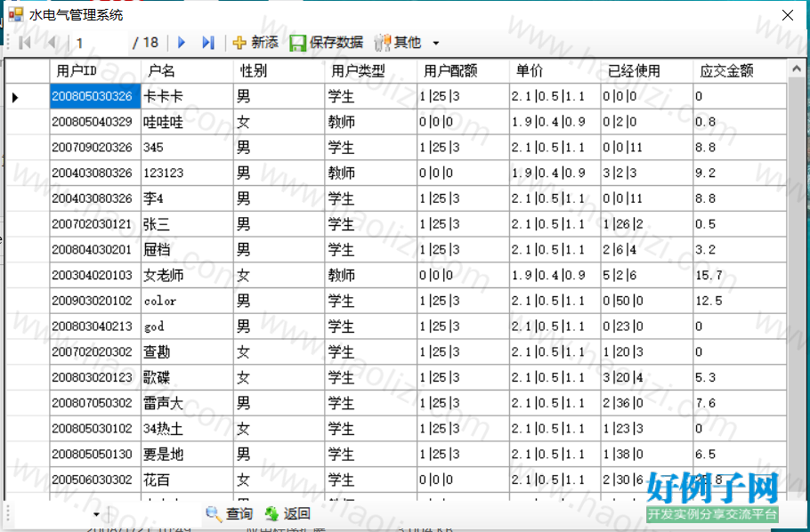Screen dimensions: 810x532
Task: Select 教师 type in 女老师 row
Action: (371, 275)
